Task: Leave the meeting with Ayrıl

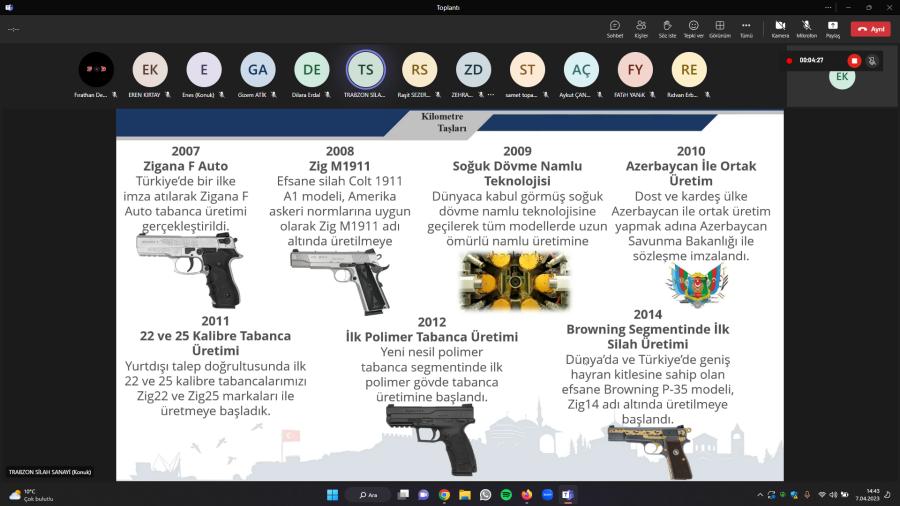Action: click(x=871, y=29)
